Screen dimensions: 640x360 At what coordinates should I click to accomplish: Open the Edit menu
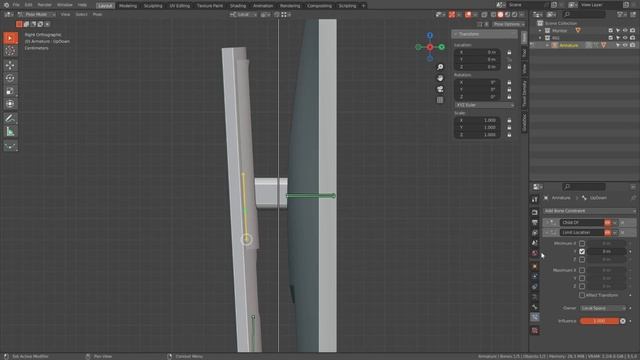(29, 5)
